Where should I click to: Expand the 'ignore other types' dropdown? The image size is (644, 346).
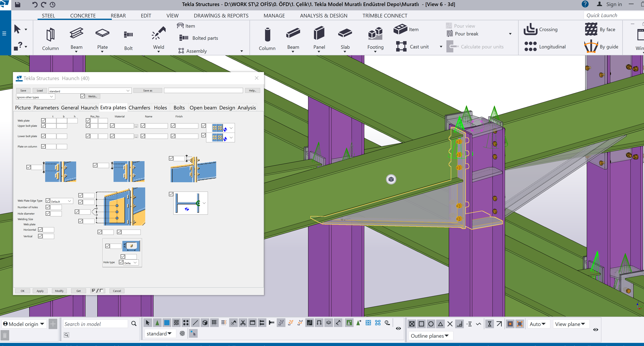(51, 97)
